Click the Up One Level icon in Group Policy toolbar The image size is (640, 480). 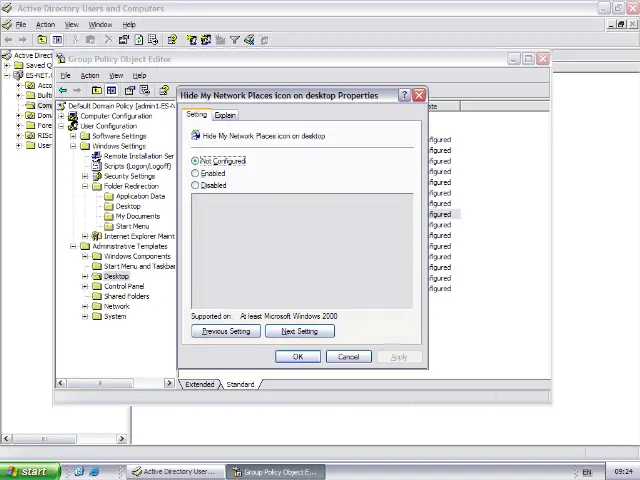point(96,90)
